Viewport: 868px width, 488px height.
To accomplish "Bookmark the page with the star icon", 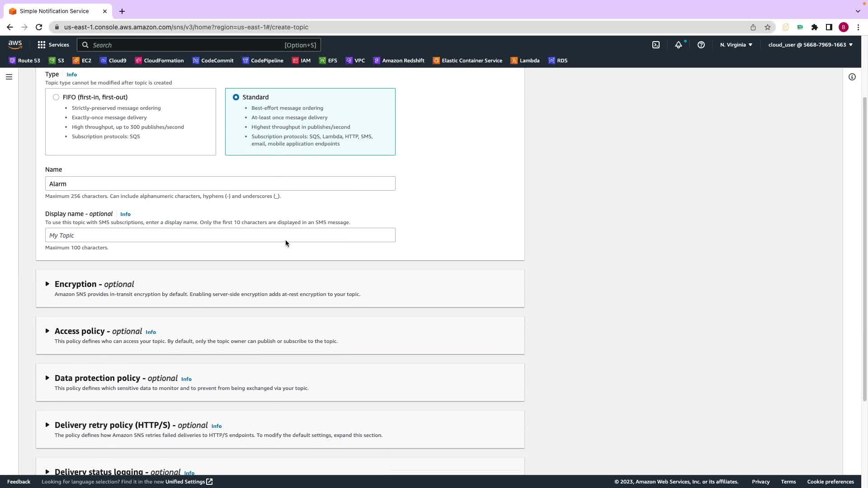I will click(768, 27).
